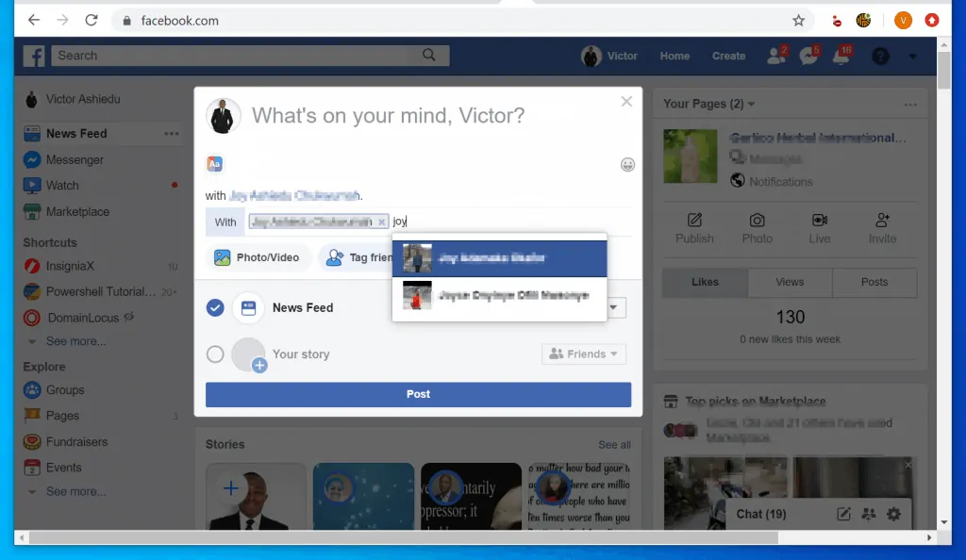Select second friend suggestion in dropdown
Screen dimensions: 966x560
point(500,296)
